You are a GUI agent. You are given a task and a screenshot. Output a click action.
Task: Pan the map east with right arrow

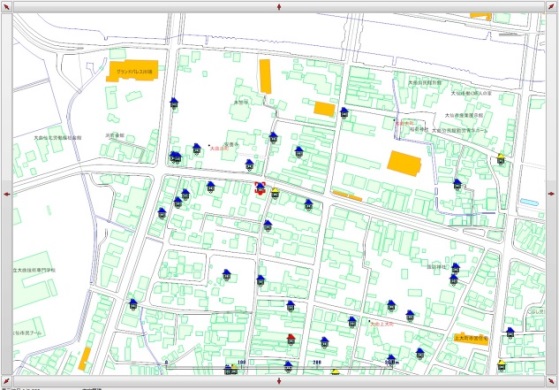point(552,194)
